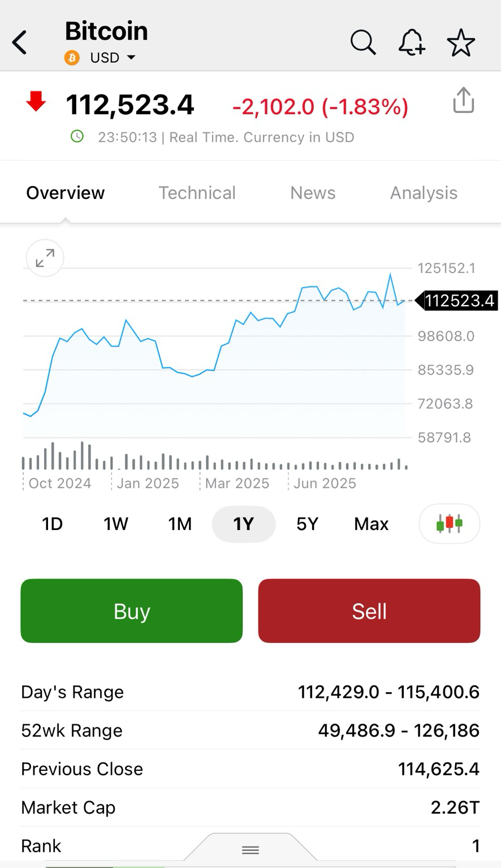Set chart range to 5Y
The height and width of the screenshot is (868, 501).
(307, 524)
